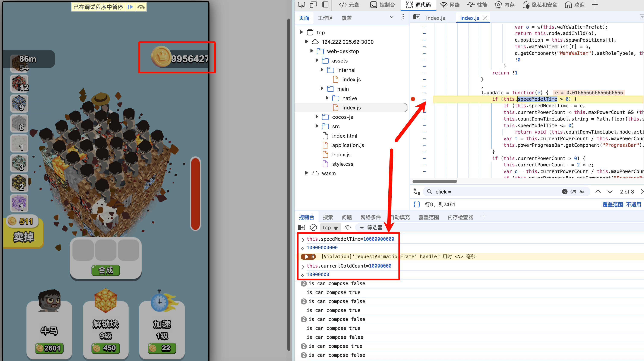644x361 pixels.
Task: Select the inspect element picker icon
Action: (302, 5)
